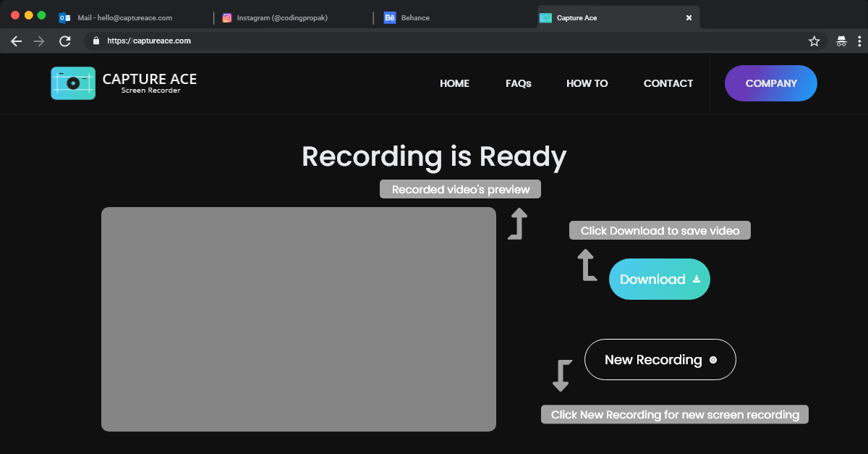Viewport: 868px width, 454px height.
Task: Open the FAQs navigation link
Action: (519, 83)
